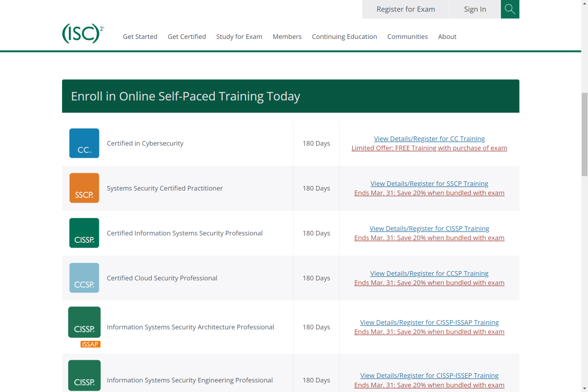
Task: Click the FREE Training with purchase of exam offer
Action: tap(429, 148)
